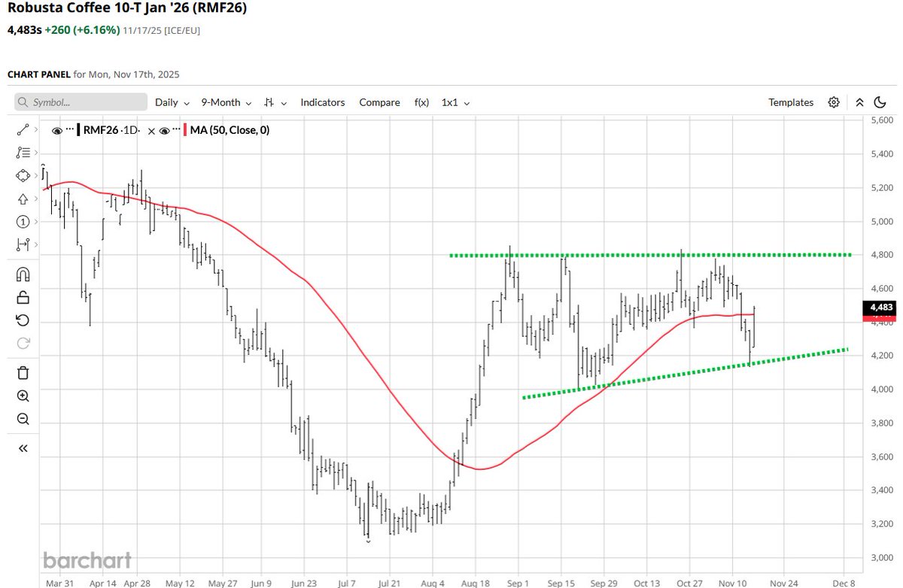Viewport: 903px width, 588px height.
Task: Open the f(x) custom study function
Action: coord(421,102)
